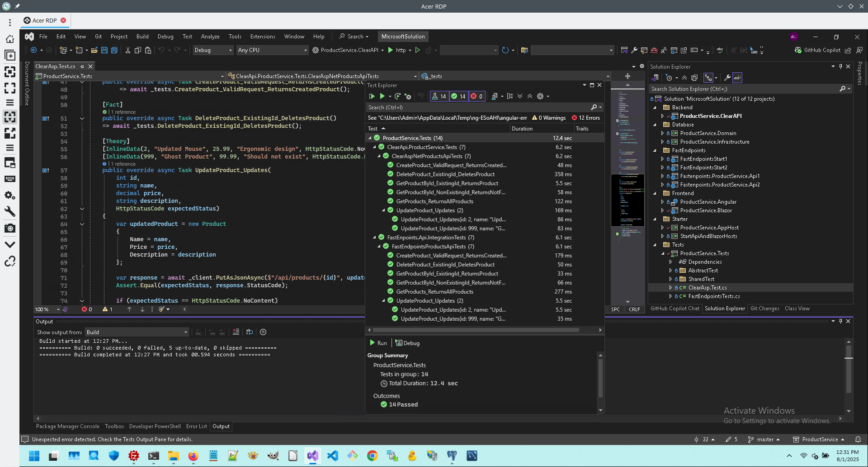The height and width of the screenshot is (467, 868).
Task: Click the master branch status bar button
Action: point(764,439)
